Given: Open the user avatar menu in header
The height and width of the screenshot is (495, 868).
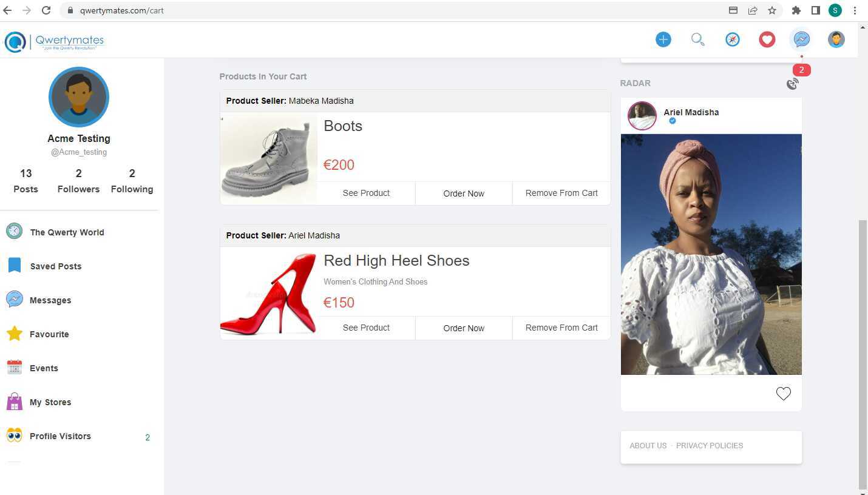Looking at the screenshot, I should pos(836,39).
